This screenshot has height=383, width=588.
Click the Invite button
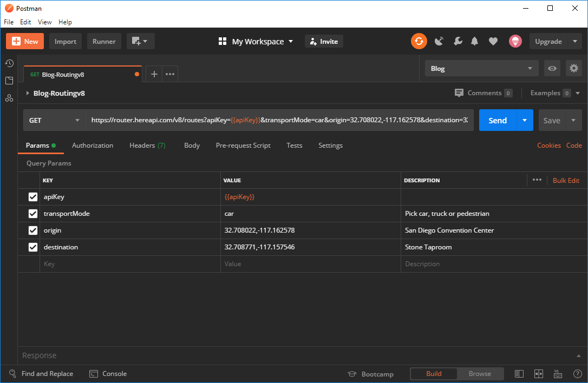[324, 41]
